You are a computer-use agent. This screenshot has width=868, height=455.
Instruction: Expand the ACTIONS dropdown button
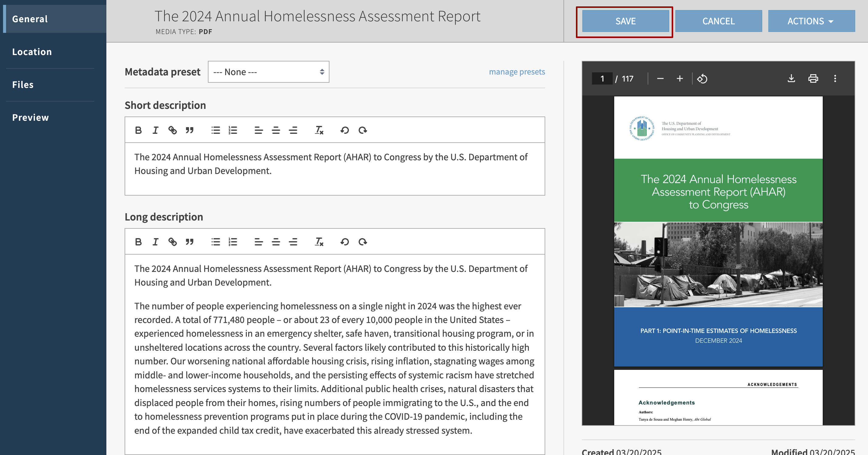811,21
